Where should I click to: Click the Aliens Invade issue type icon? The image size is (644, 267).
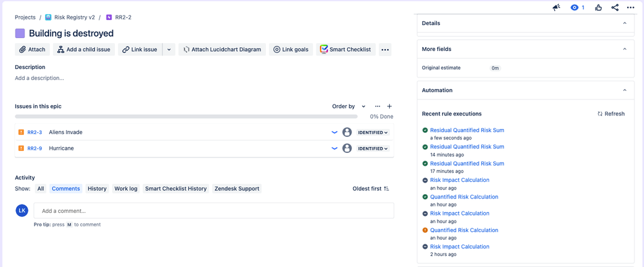(21, 132)
